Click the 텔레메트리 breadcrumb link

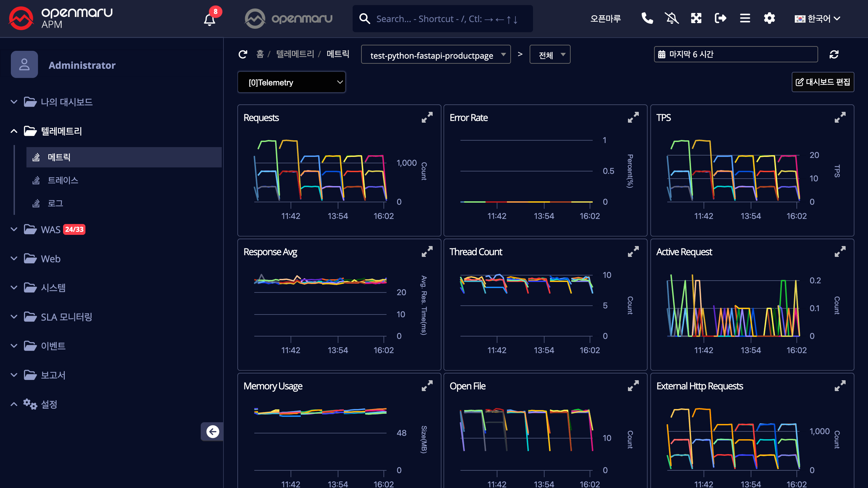point(295,54)
